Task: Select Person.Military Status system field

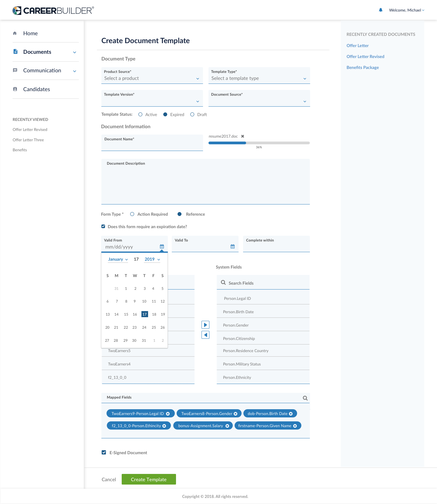Action: (x=263, y=364)
